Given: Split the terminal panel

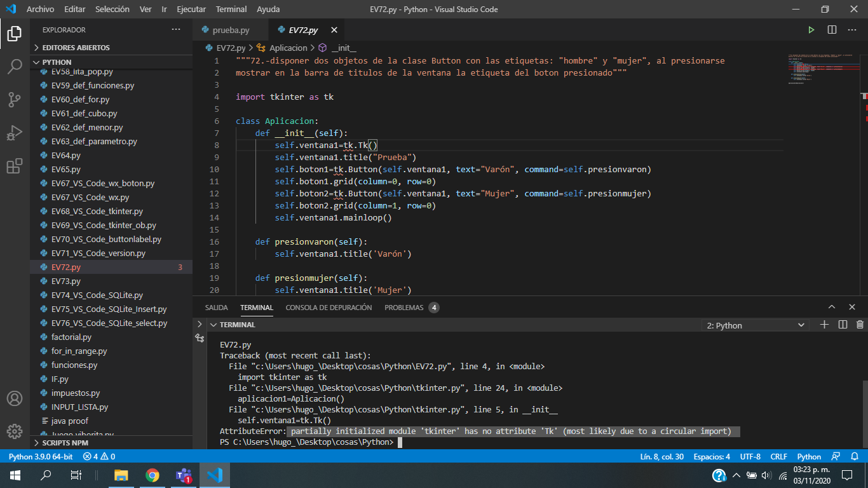Looking at the screenshot, I should (x=843, y=325).
